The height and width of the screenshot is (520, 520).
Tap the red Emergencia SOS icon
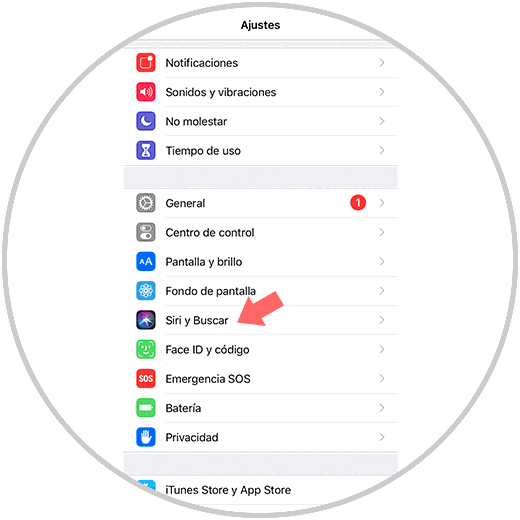(146, 379)
